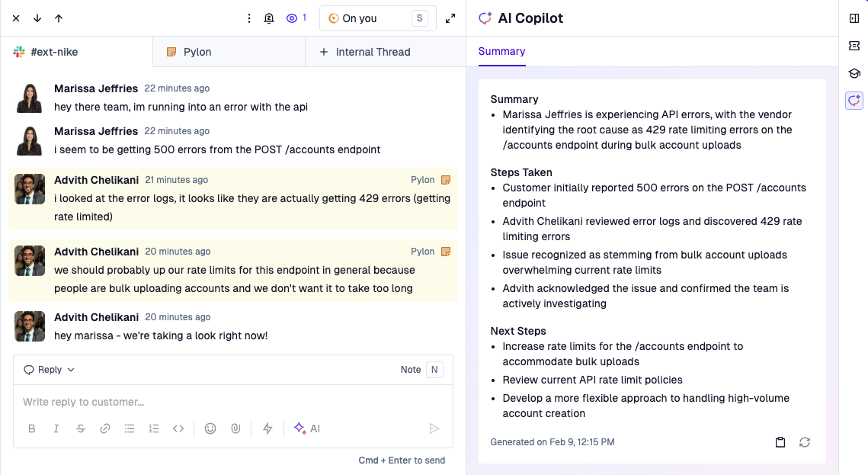The height and width of the screenshot is (475, 868).
Task: Open the Internal Thread tab
Action: 386,52
